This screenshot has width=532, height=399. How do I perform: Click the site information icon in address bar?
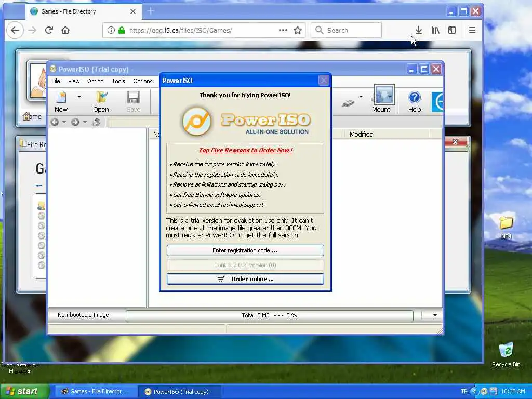coord(111,30)
